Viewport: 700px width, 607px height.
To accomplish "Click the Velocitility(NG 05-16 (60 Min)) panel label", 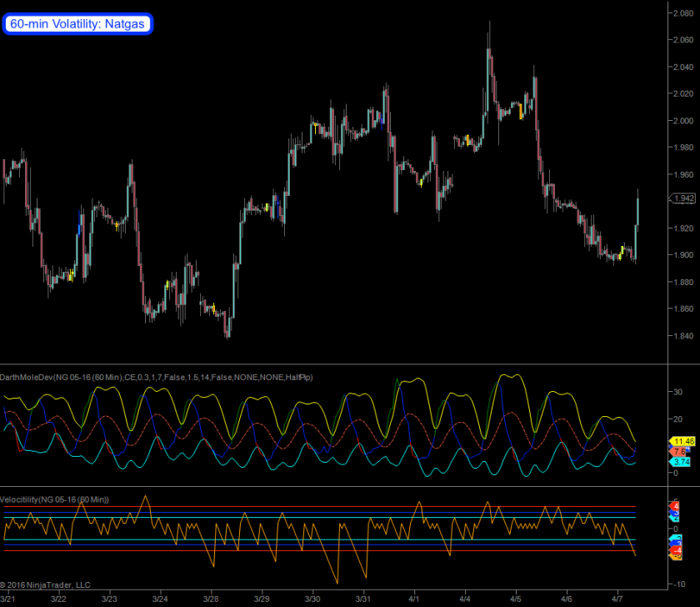I will [x=57, y=499].
